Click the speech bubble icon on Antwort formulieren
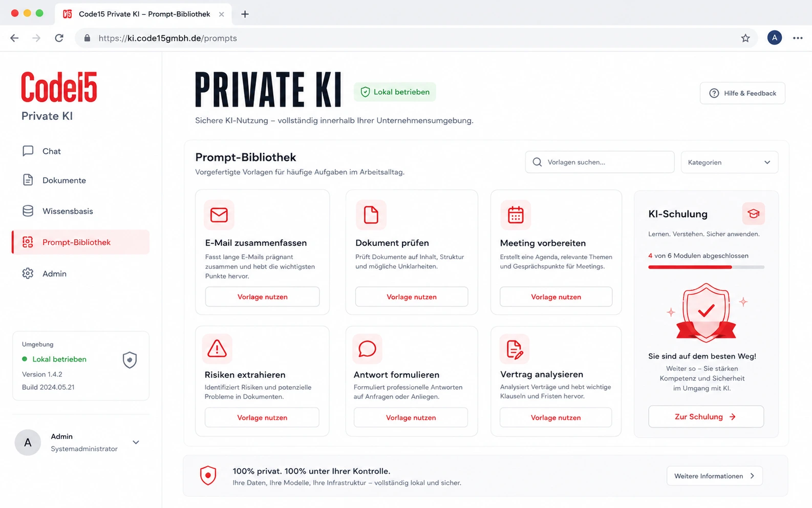 coord(367,349)
